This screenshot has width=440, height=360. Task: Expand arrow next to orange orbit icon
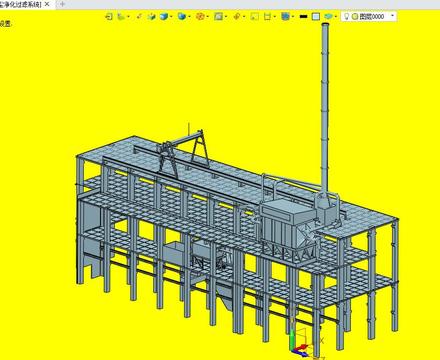[207, 16]
